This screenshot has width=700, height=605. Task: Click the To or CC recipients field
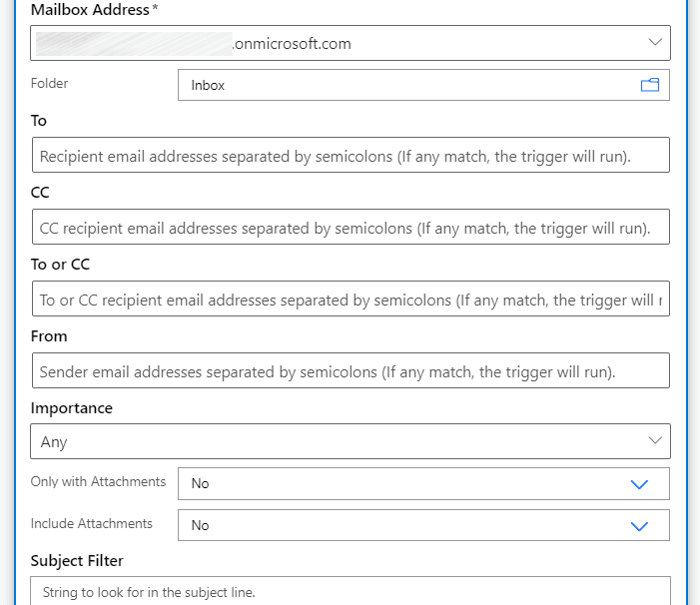coord(350,299)
